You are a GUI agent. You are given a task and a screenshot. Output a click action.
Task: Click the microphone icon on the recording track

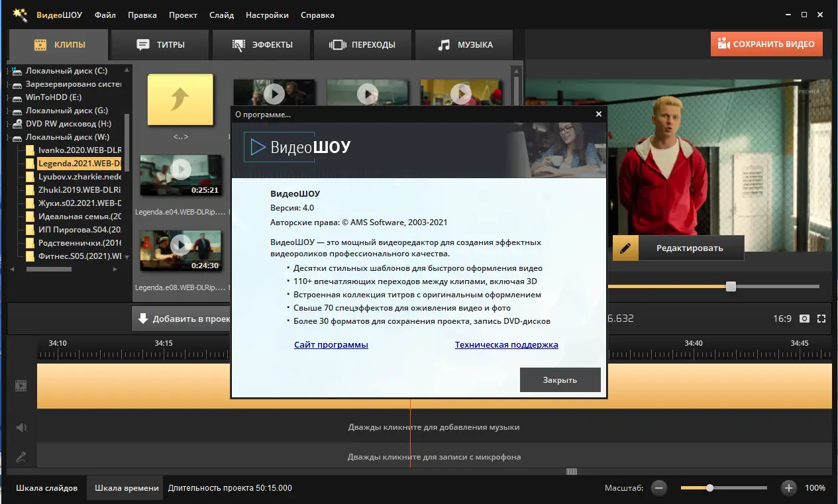tap(21, 456)
